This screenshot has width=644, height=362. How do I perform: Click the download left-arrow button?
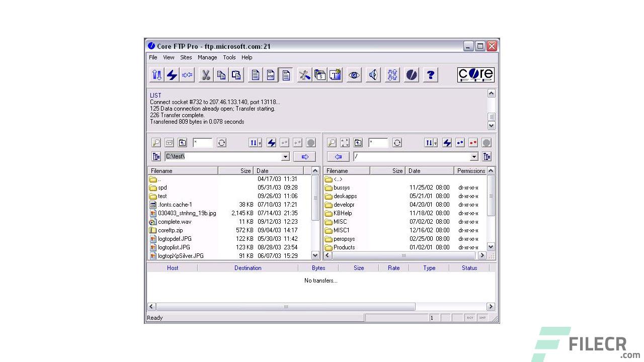[x=338, y=156]
